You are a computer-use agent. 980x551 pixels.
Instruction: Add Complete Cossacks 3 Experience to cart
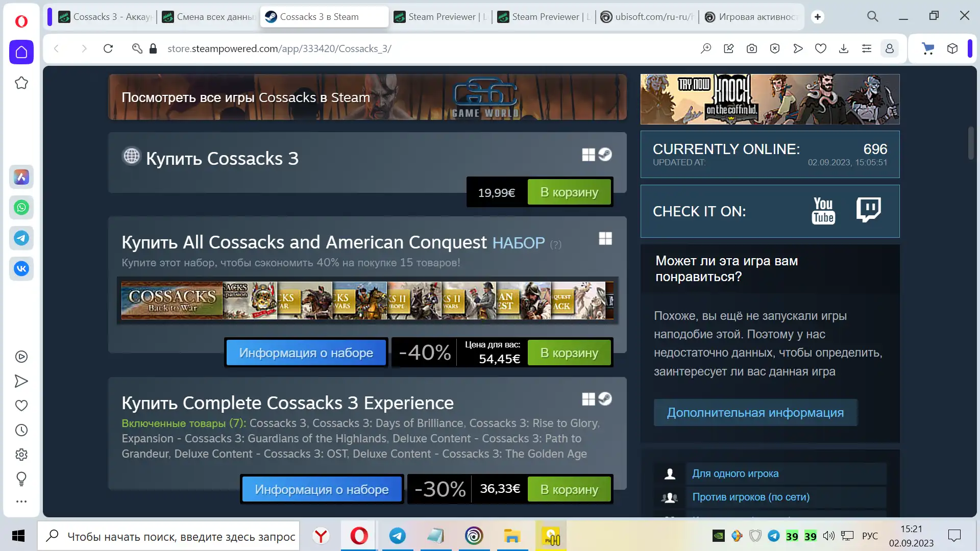click(x=569, y=489)
